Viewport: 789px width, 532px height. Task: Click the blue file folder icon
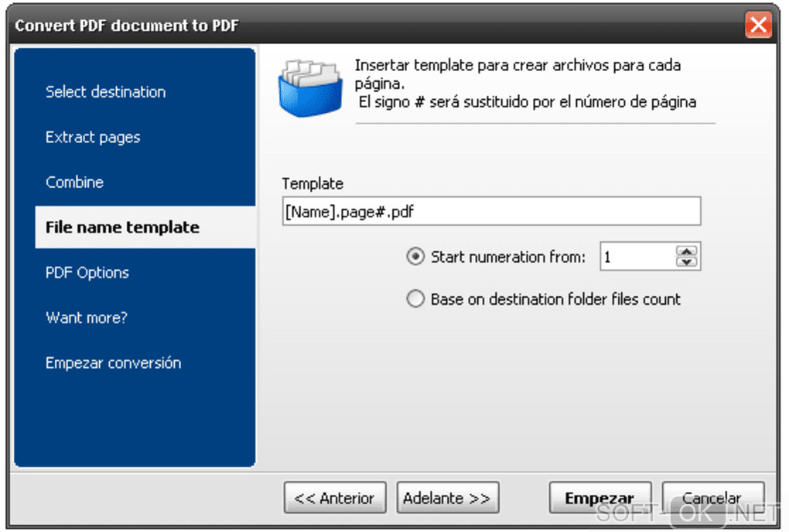309,86
